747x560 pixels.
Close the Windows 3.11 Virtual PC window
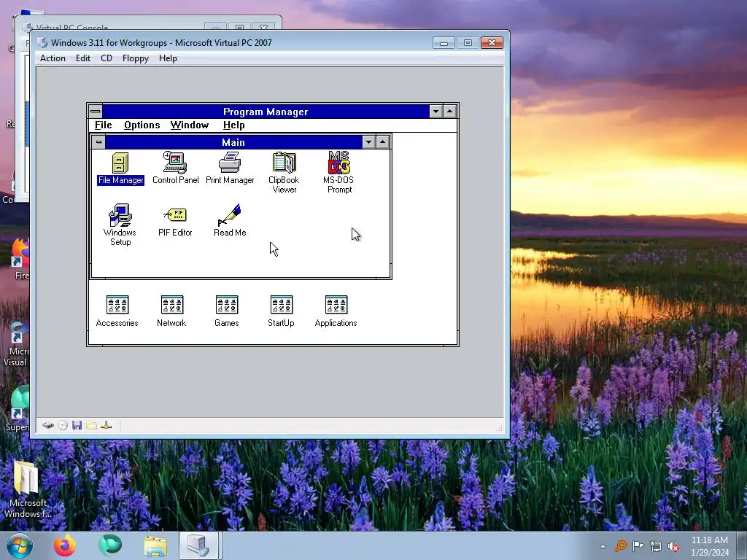(x=492, y=43)
